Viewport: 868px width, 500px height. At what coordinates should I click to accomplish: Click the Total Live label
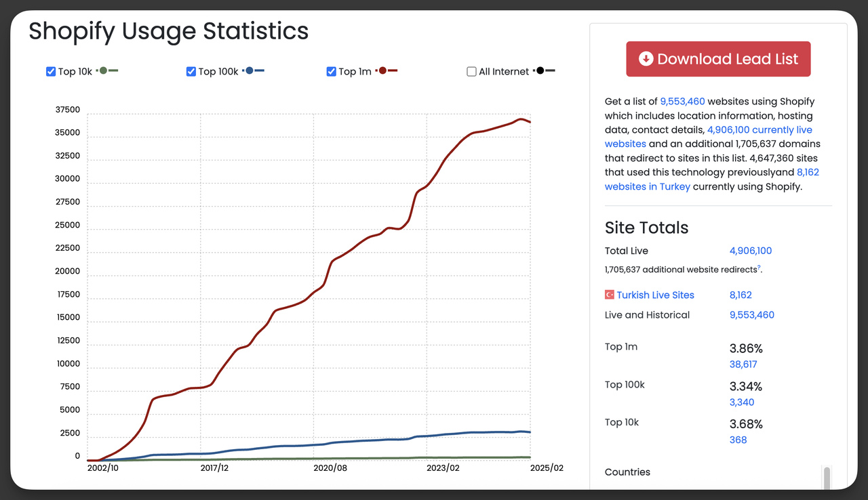tap(627, 251)
